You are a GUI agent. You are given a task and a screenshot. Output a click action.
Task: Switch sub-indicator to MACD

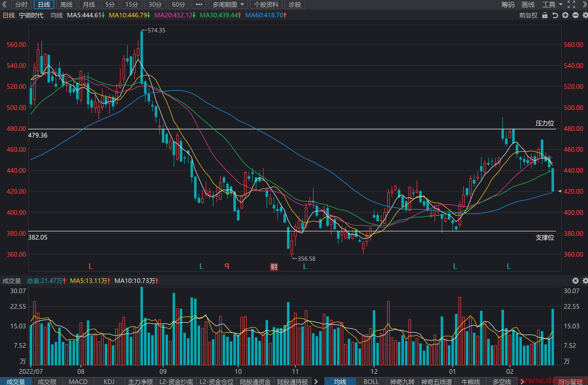(78, 382)
